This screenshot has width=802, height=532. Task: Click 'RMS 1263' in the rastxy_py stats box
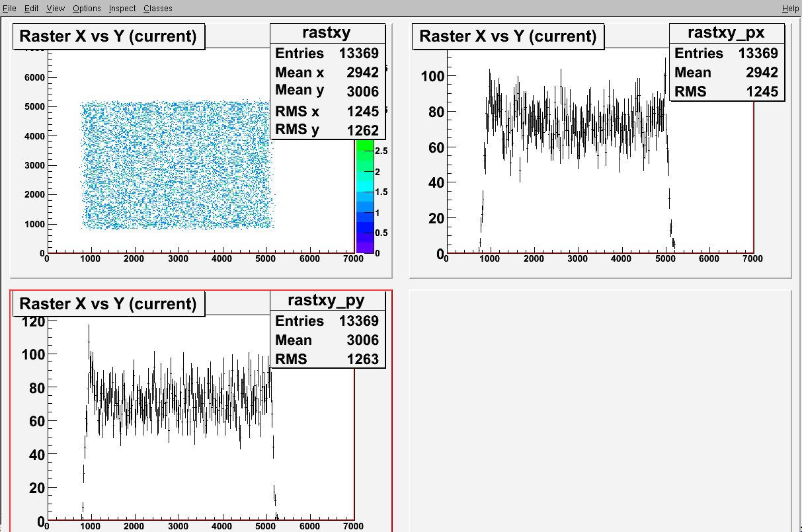[x=327, y=359]
